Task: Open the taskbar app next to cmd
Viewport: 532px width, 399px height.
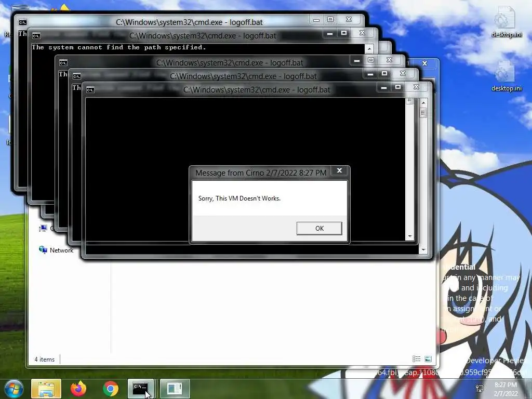Action: click(x=175, y=389)
